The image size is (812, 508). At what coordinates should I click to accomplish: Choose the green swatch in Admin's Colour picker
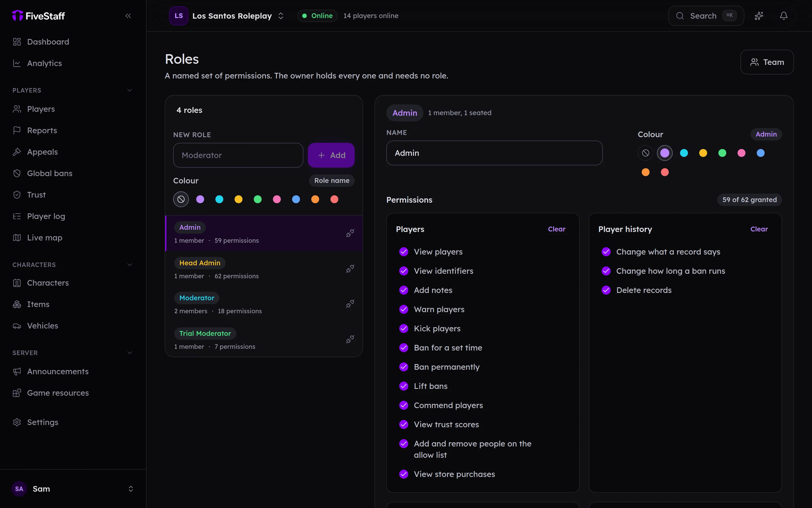tap(722, 153)
